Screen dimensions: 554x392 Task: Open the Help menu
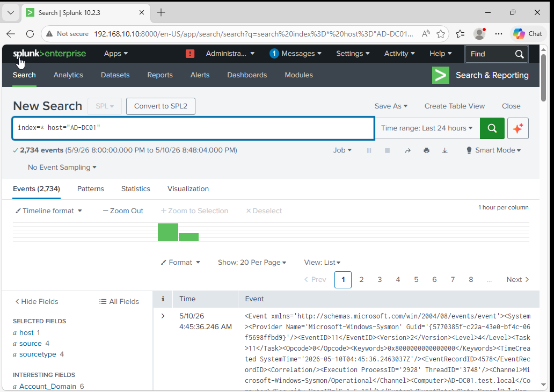pyautogui.click(x=441, y=54)
